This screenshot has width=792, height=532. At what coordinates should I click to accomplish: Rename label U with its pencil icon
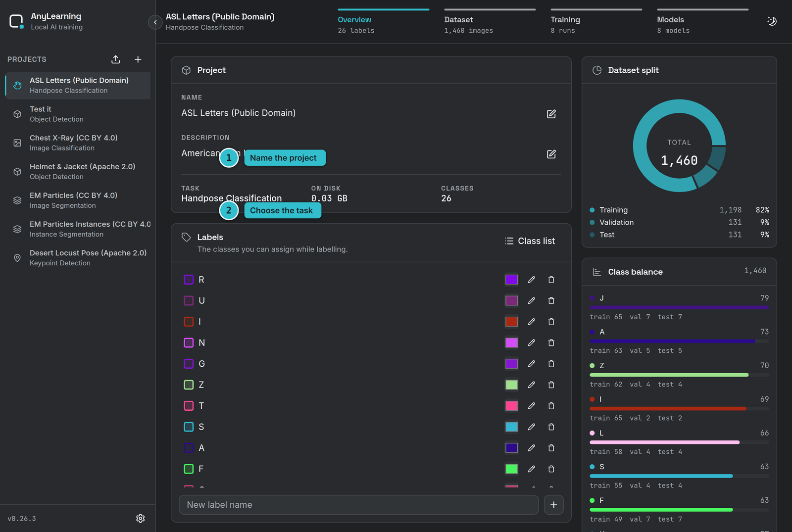(532, 300)
